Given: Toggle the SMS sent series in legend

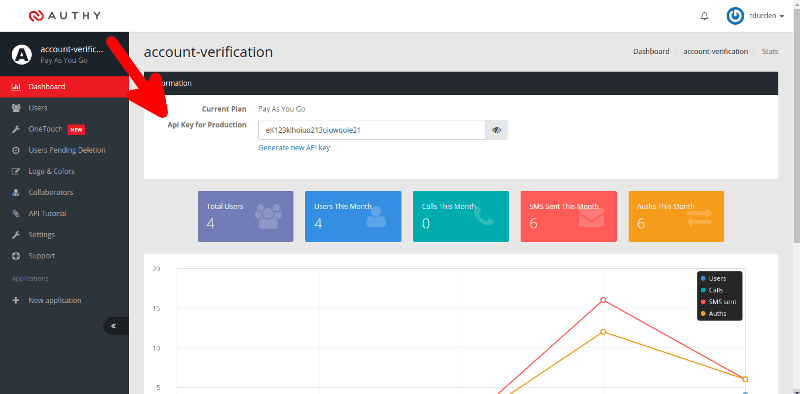Looking at the screenshot, I should [x=719, y=302].
